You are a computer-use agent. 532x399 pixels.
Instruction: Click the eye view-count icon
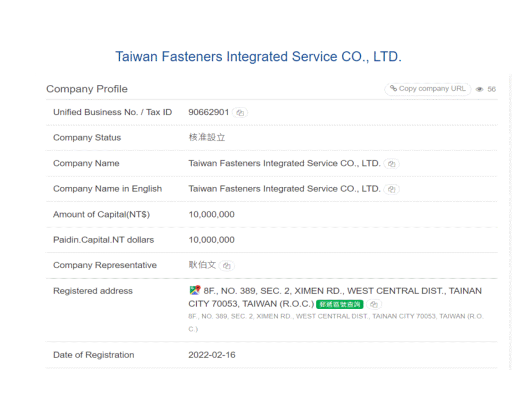(x=479, y=89)
